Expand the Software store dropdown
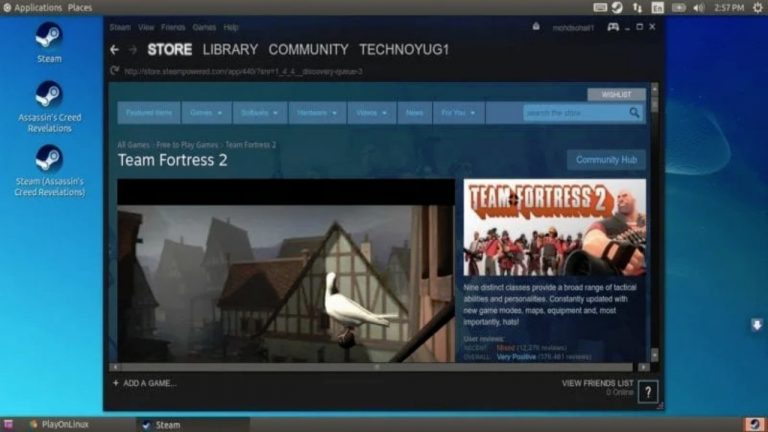Screen dimensions: 768x432 [260, 113]
